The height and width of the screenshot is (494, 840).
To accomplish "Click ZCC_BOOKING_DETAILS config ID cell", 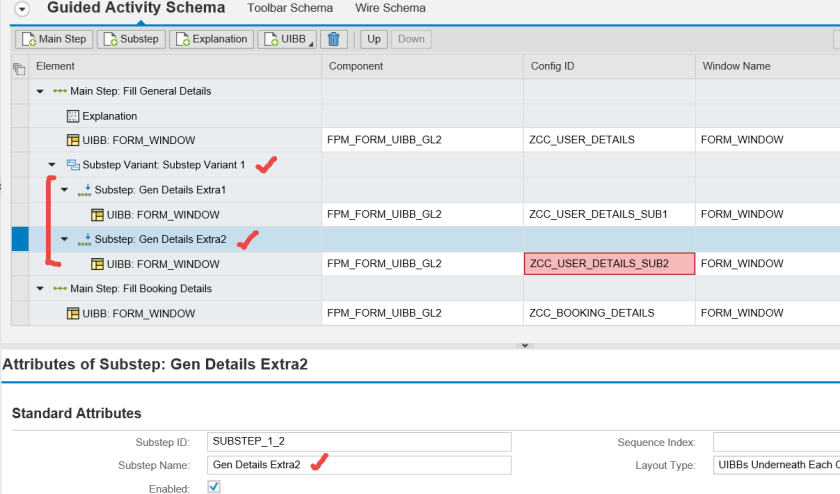I will [x=609, y=313].
